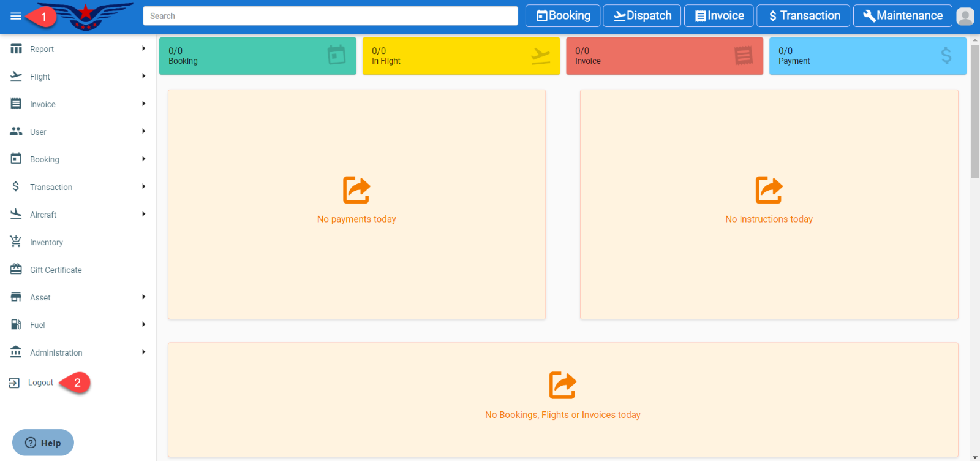Click the Logout door icon
The image size is (980, 461).
[14, 383]
